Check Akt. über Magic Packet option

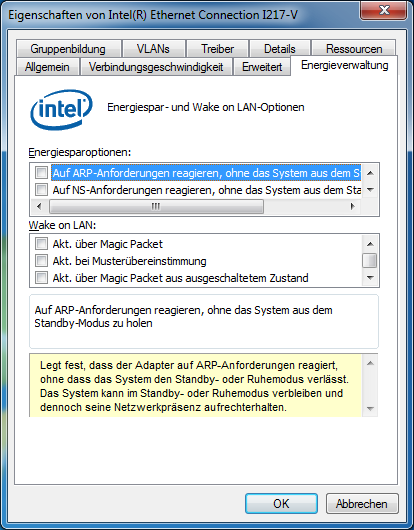coord(42,244)
